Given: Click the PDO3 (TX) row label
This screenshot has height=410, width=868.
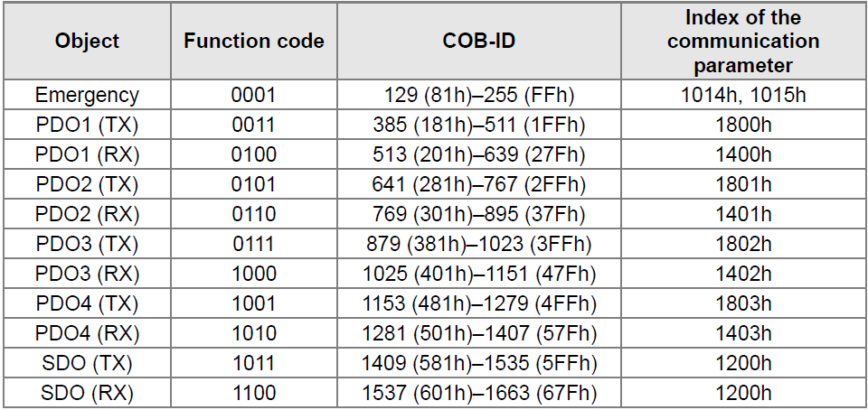Looking at the screenshot, I should [88, 244].
